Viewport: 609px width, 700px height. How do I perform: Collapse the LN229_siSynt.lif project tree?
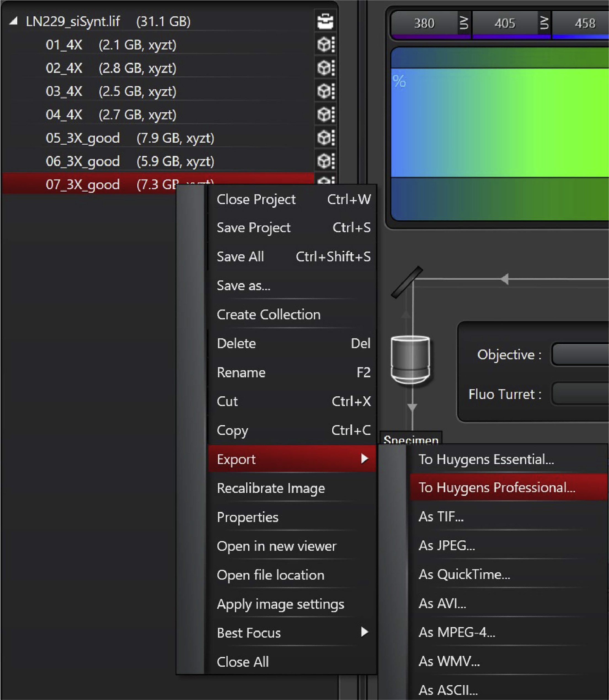(x=13, y=22)
